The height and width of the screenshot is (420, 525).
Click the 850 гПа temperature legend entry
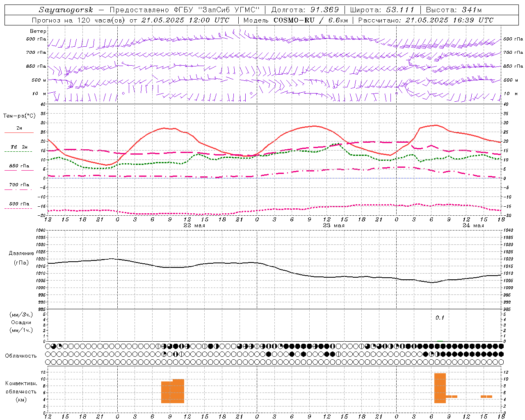(x=19, y=166)
